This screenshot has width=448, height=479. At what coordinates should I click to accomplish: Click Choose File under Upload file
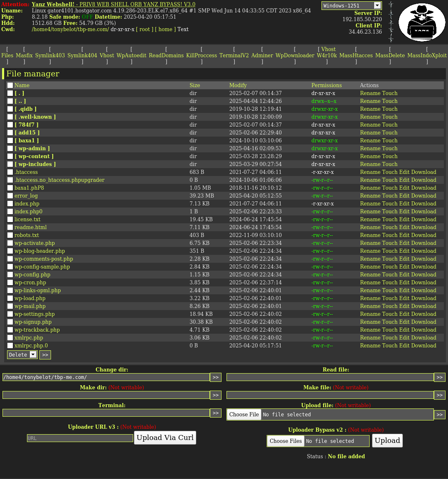coord(244,414)
